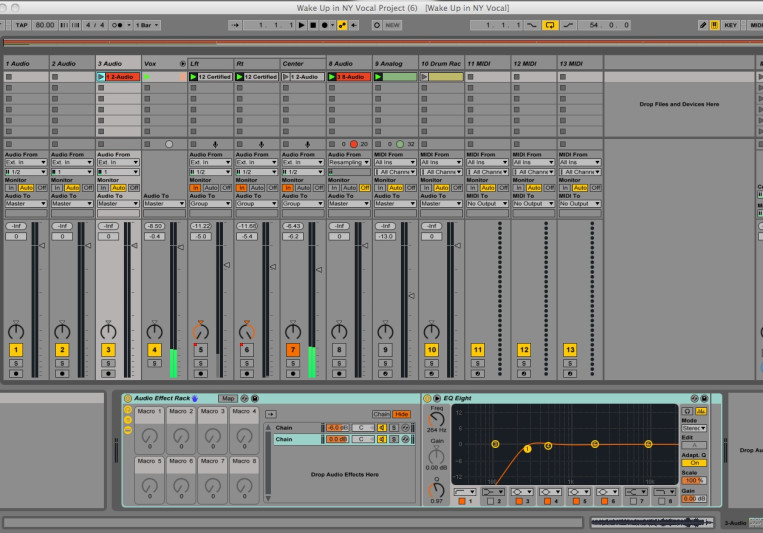Click the rack auto-select arrow button

pos(271,414)
